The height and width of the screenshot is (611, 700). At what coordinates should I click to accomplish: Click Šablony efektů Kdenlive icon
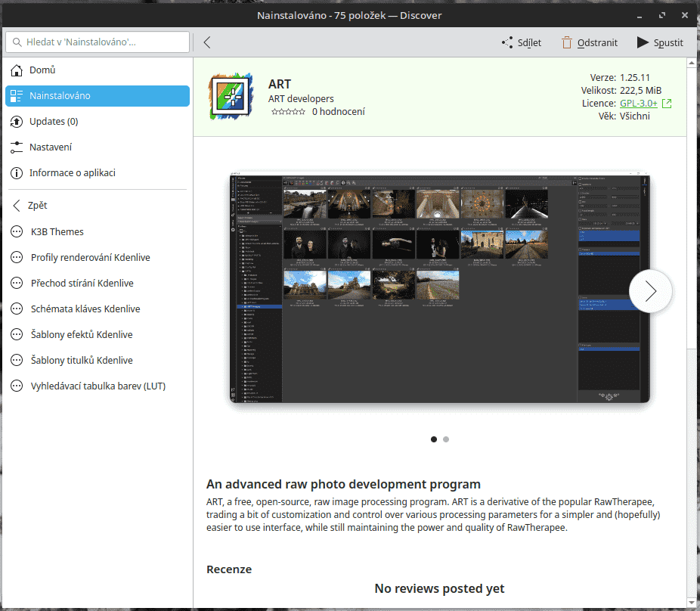click(x=17, y=334)
